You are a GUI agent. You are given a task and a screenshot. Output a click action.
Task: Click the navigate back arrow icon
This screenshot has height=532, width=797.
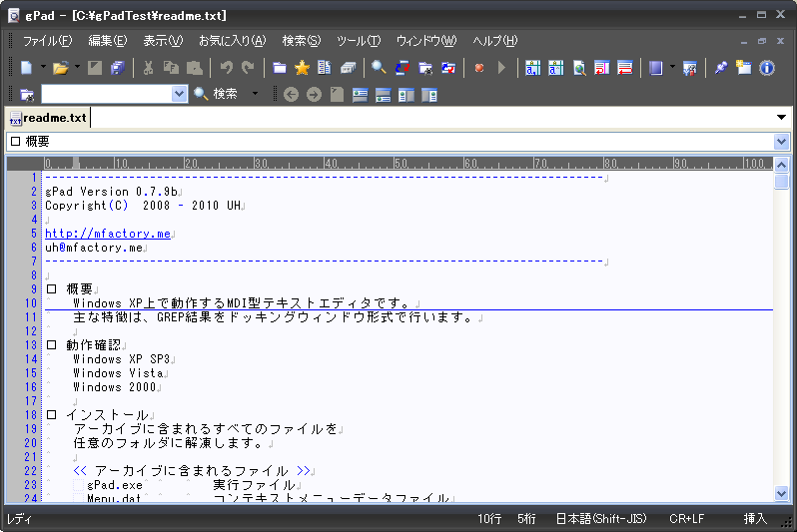(x=291, y=94)
